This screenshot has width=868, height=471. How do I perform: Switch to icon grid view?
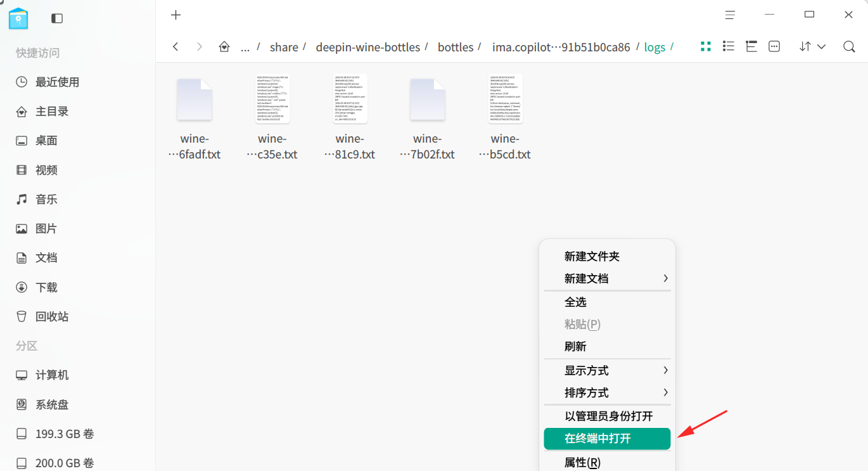(706, 46)
